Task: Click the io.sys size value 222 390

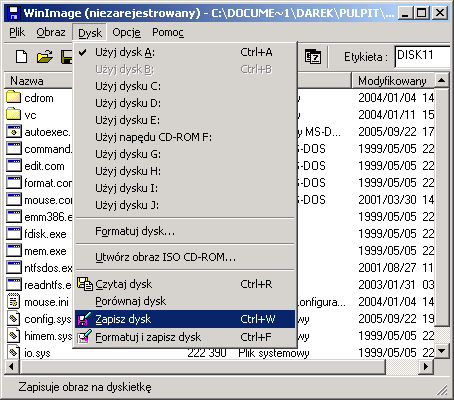Action: [207, 353]
